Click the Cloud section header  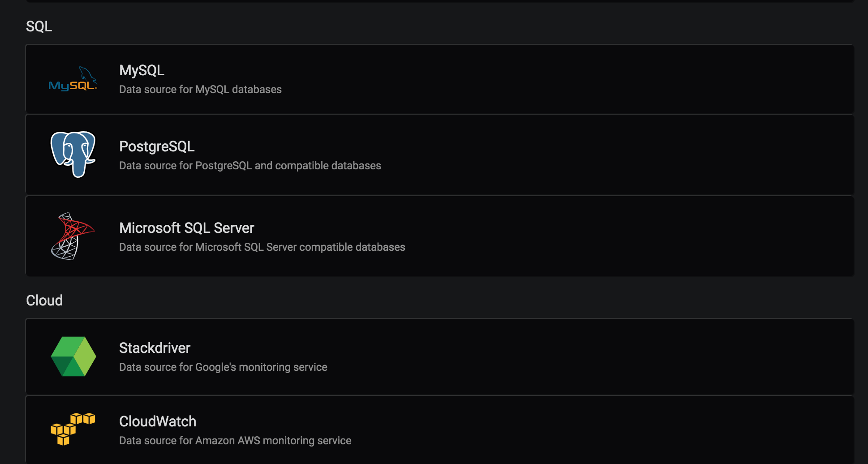point(45,300)
